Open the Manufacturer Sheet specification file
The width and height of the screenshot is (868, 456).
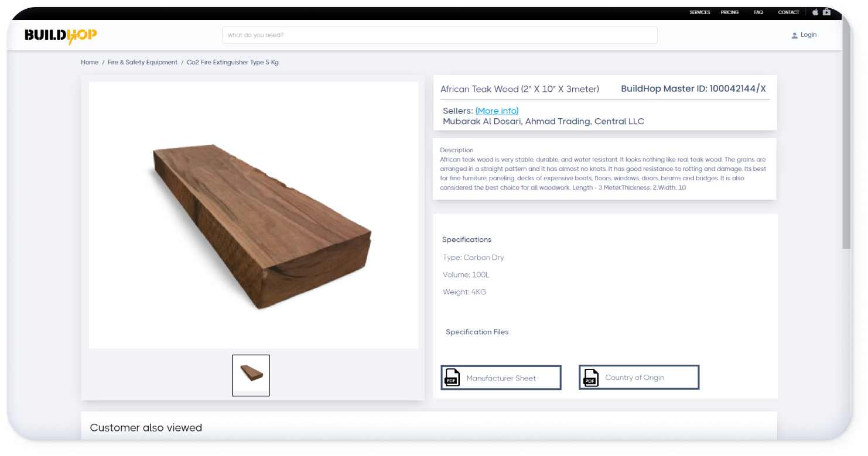point(501,378)
